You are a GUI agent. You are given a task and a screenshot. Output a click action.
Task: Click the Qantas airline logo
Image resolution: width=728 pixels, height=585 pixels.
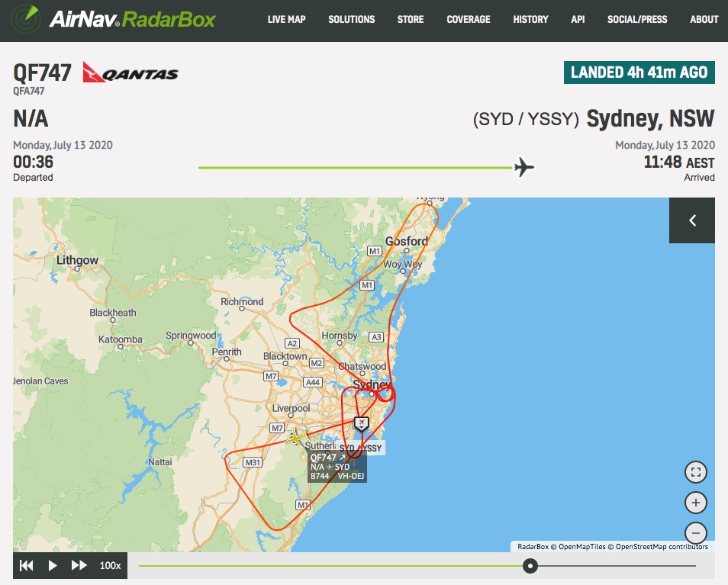(130, 73)
